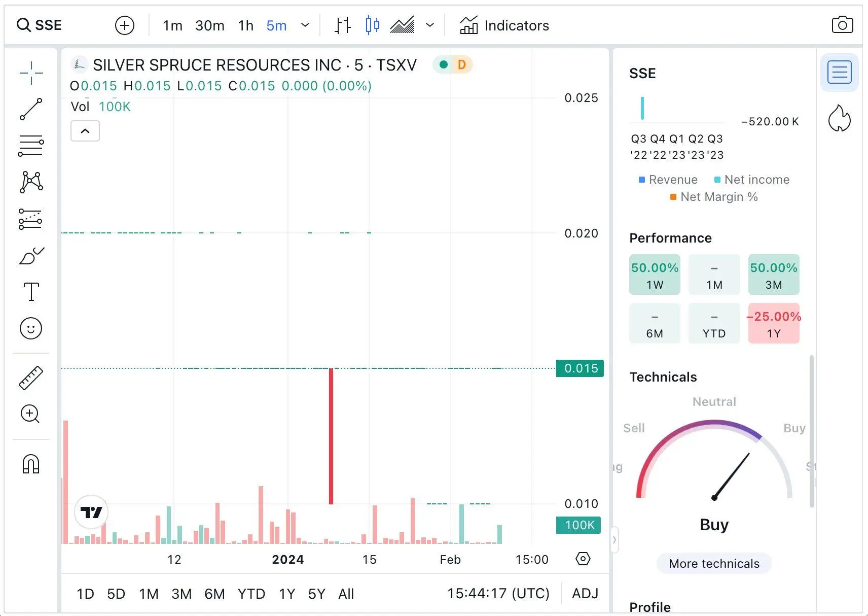Image resolution: width=868 pixels, height=616 pixels.
Task: Click the zoom in tool
Action: [x=30, y=414]
